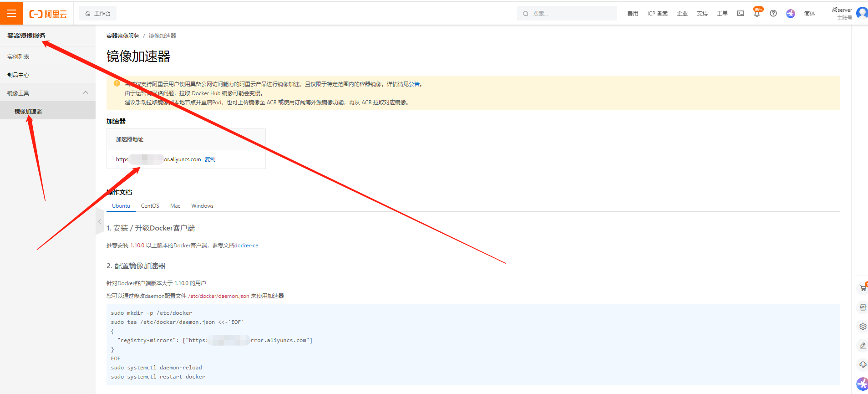Open the feedback pencil floating icon
Screen dimensions: 868x394
(x=863, y=345)
